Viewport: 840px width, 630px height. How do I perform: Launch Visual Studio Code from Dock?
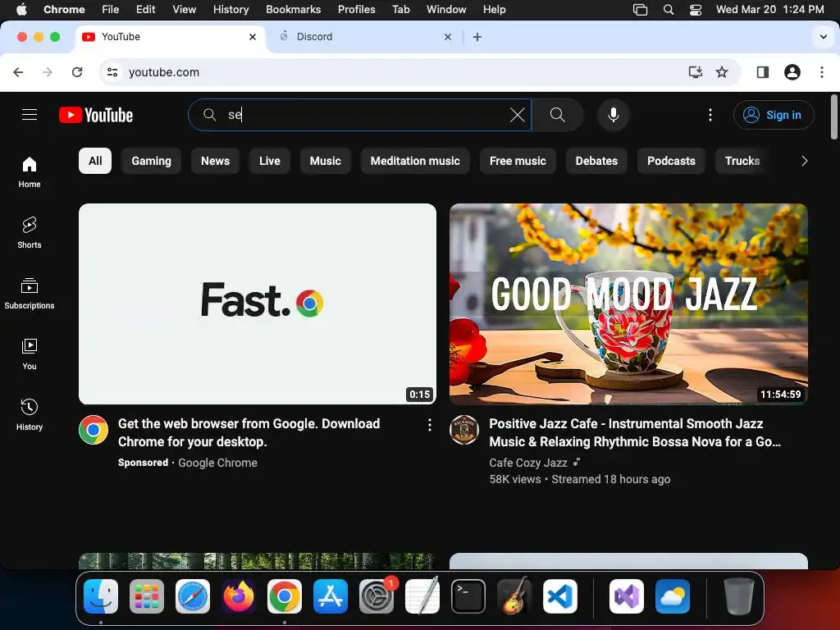(x=559, y=596)
